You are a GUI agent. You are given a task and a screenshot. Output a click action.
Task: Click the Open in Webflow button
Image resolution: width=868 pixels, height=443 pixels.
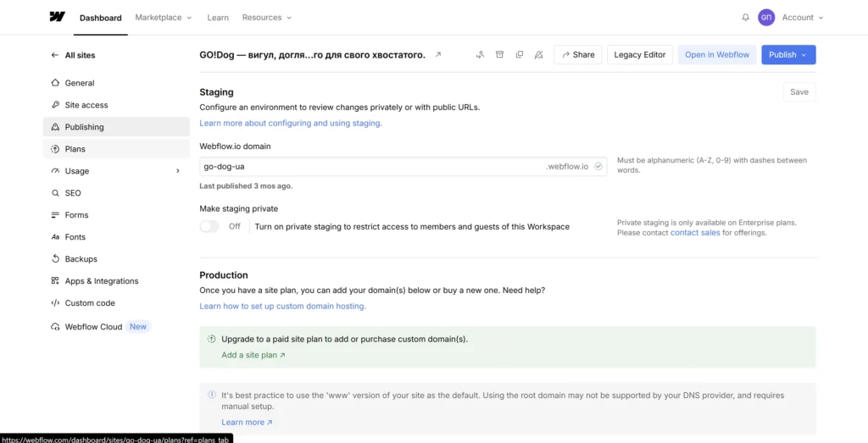point(716,55)
